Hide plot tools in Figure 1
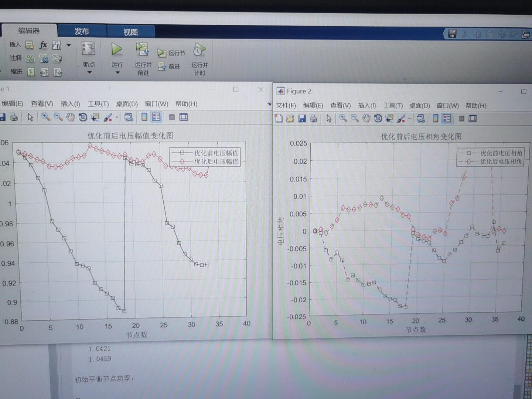 click(172, 117)
